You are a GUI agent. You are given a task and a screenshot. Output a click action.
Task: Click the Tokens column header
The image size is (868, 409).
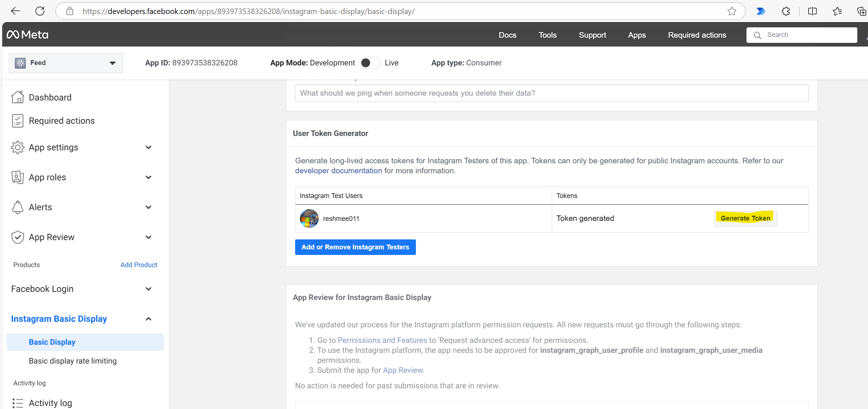[x=567, y=196]
